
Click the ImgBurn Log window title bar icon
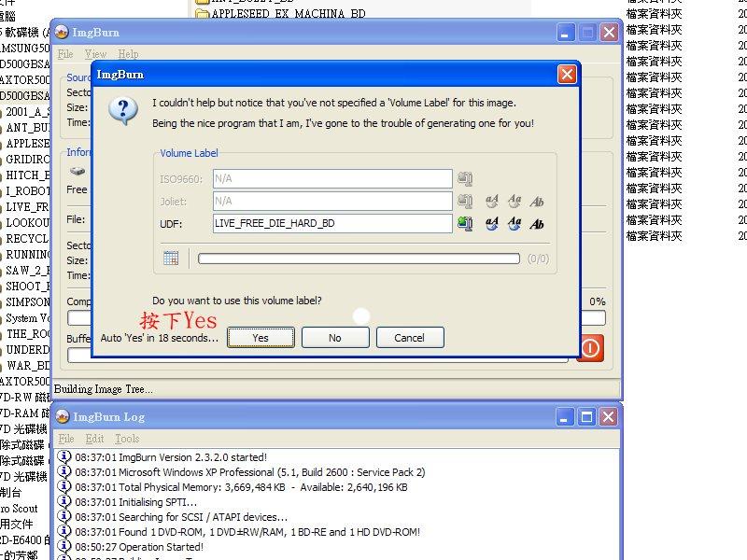pyautogui.click(x=63, y=417)
